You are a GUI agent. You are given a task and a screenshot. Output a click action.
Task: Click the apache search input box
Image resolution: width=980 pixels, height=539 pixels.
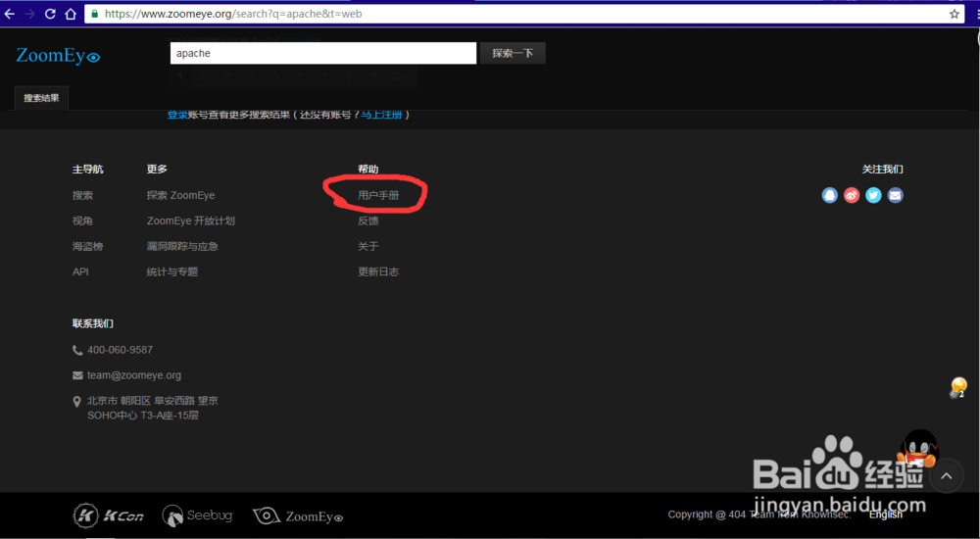[323, 53]
